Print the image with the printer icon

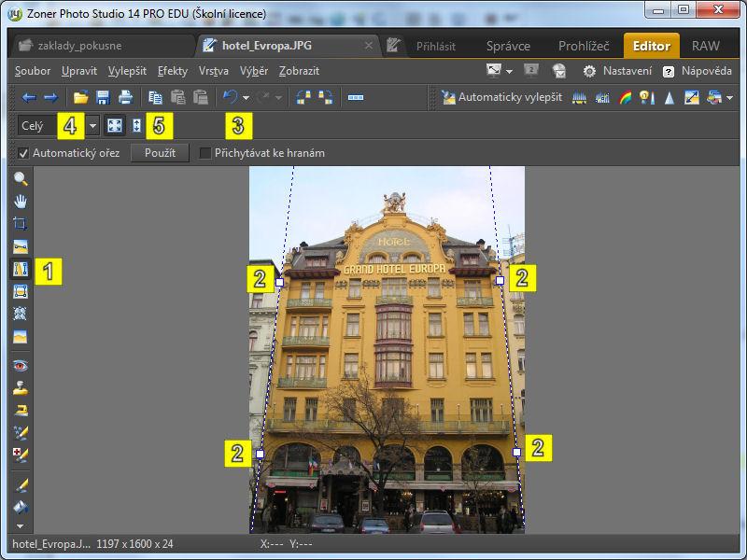coord(125,98)
